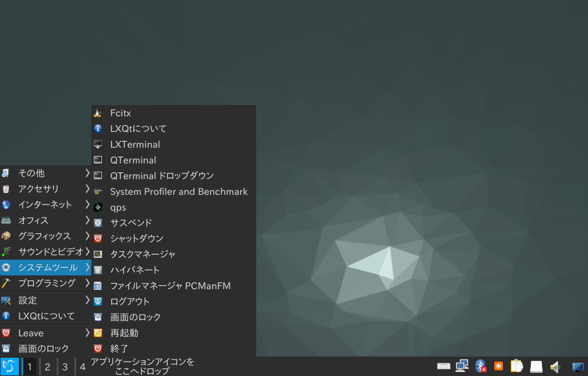Choose サスペンド to suspend the system
The height and width of the screenshot is (376, 588).
tap(174, 223)
